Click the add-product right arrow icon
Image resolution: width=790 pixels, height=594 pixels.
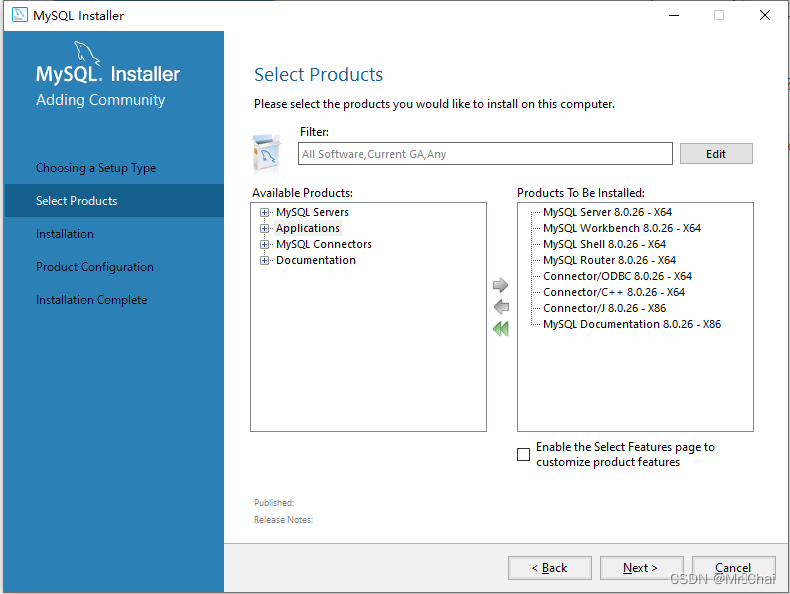click(500, 285)
